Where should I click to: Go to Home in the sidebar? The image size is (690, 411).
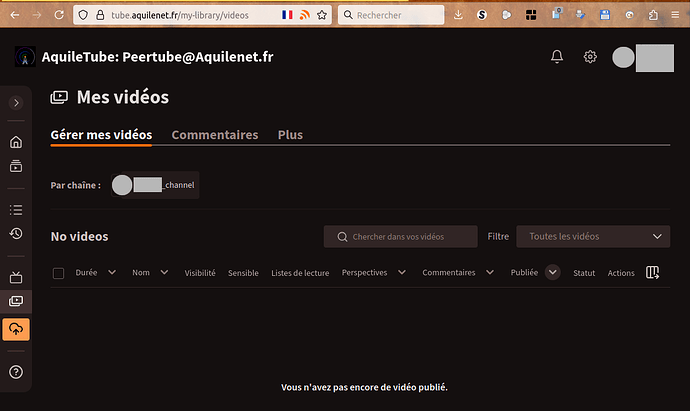(16, 142)
